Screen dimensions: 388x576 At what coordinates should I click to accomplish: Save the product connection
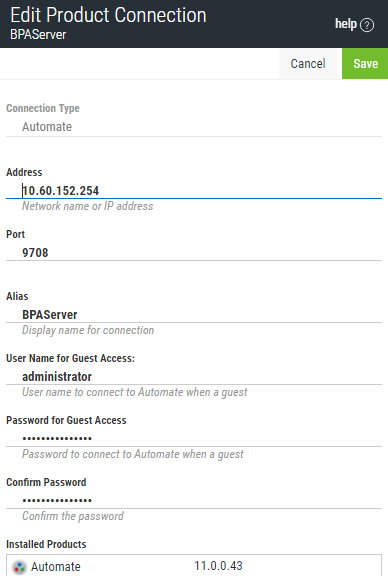point(365,64)
